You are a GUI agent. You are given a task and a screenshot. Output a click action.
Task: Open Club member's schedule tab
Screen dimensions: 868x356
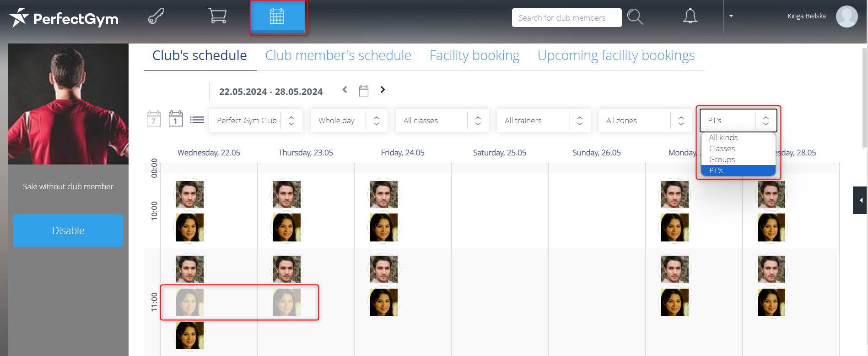[338, 55]
